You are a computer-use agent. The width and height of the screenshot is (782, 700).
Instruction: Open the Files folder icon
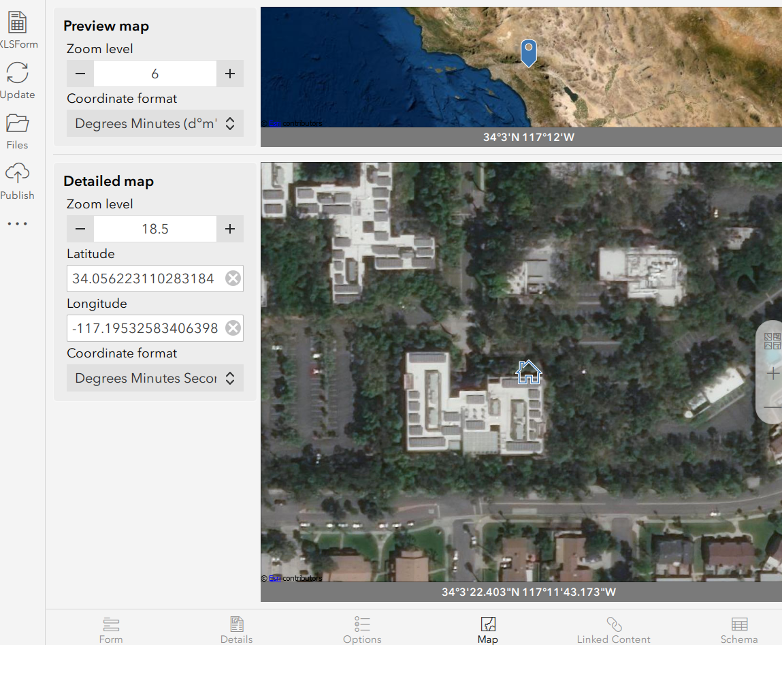pyautogui.click(x=18, y=123)
